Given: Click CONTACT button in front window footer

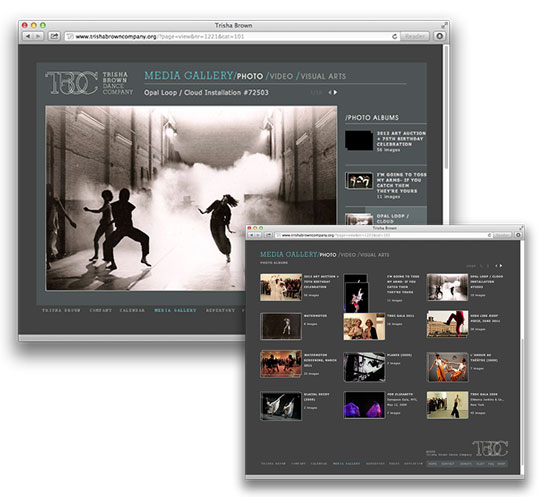Looking at the screenshot, I should point(447,464).
